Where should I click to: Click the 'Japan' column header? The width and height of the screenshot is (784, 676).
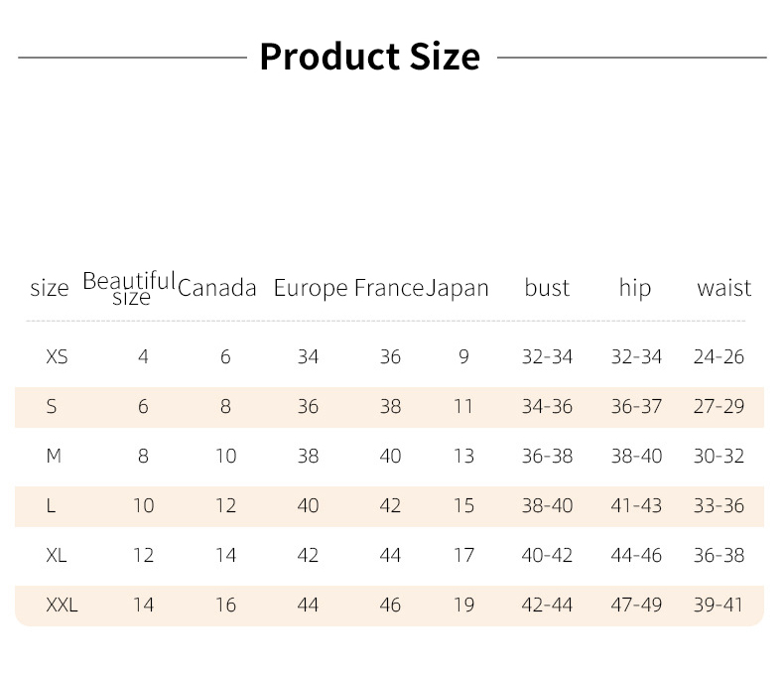[x=458, y=288]
